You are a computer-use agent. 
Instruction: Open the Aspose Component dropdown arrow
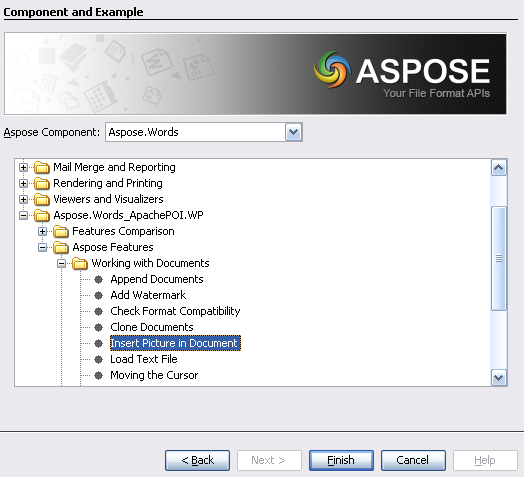(294, 132)
